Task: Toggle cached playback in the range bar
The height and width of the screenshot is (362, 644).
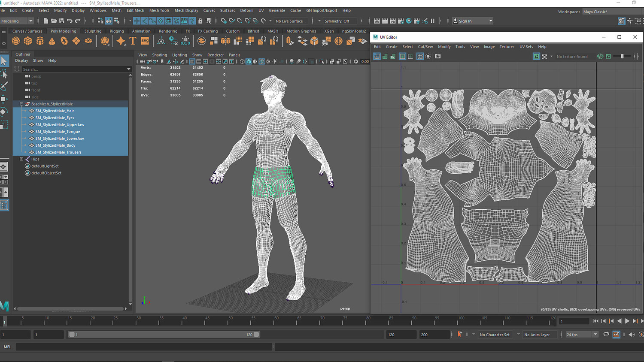Action: tap(616, 335)
